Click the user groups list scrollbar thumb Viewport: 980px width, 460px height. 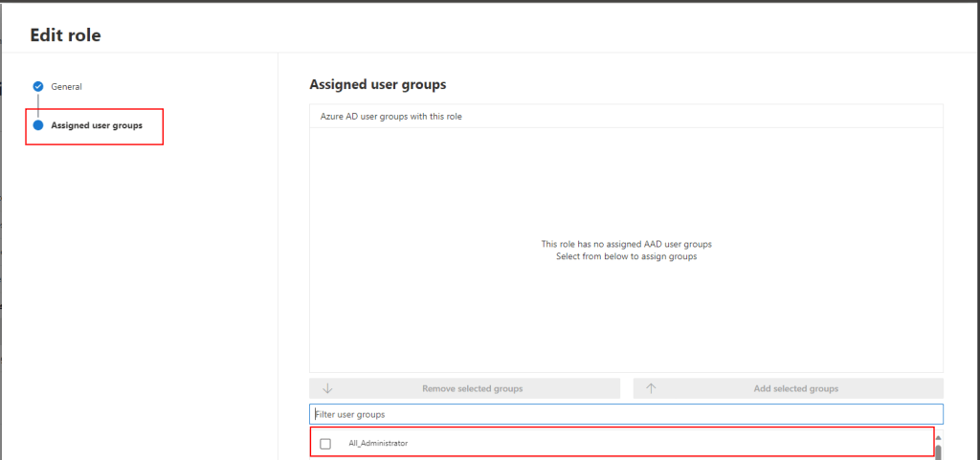pyautogui.click(x=938, y=452)
